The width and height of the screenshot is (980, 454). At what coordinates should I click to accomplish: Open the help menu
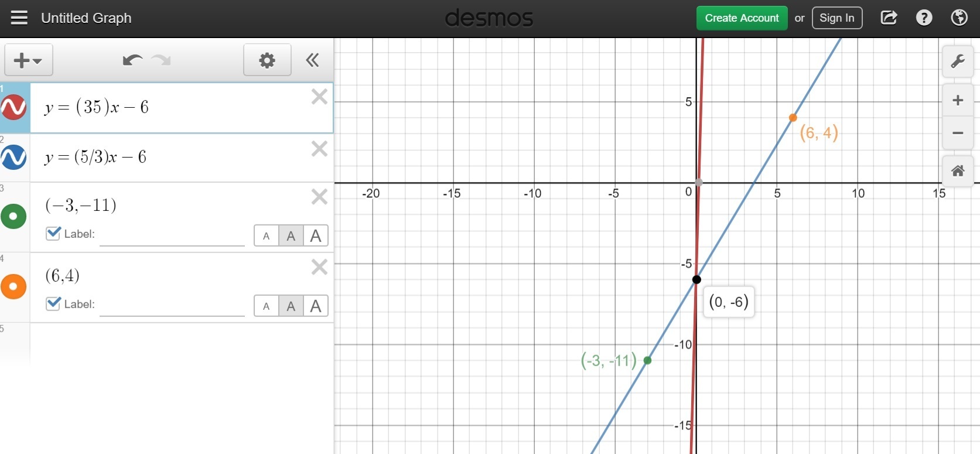click(x=924, y=18)
